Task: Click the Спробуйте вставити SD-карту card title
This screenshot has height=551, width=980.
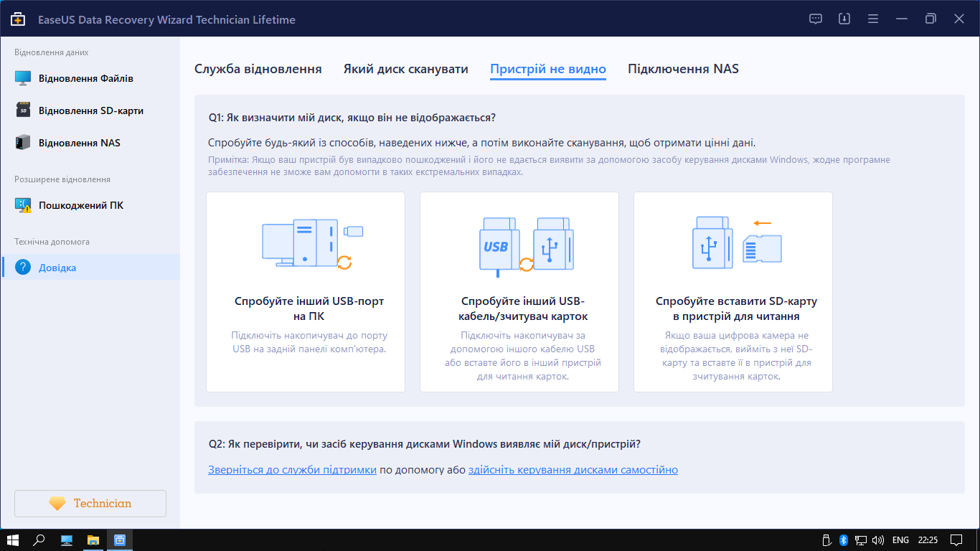Action: pos(736,309)
